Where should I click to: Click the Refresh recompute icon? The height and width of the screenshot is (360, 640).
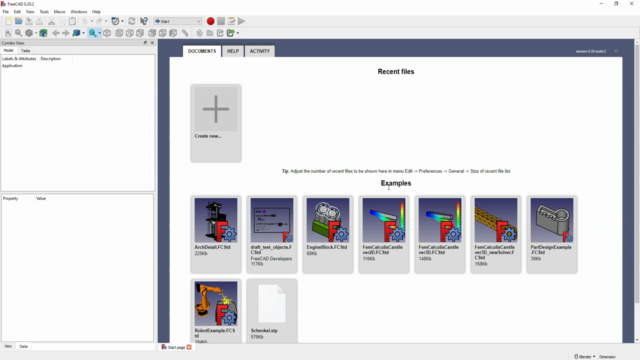point(132,21)
